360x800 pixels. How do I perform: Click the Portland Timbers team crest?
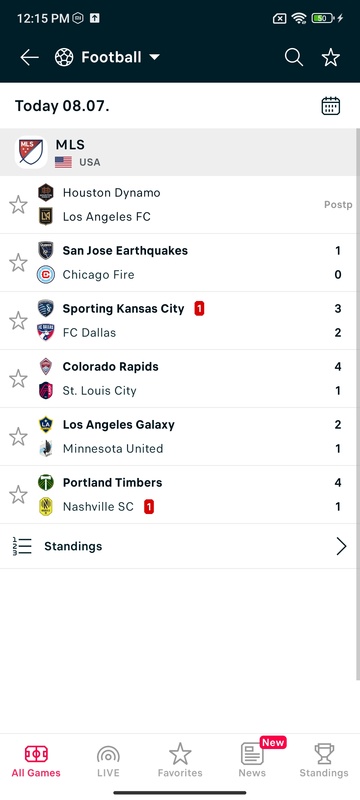(x=46, y=483)
